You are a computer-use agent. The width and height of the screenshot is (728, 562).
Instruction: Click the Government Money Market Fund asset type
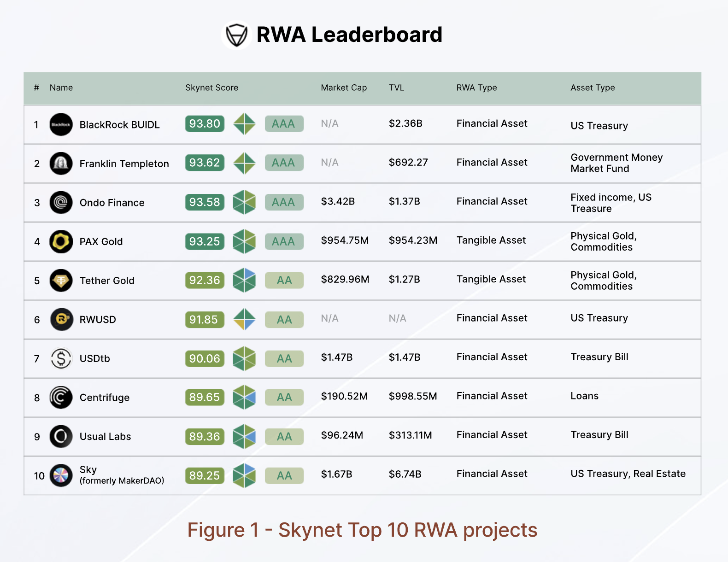tap(616, 163)
